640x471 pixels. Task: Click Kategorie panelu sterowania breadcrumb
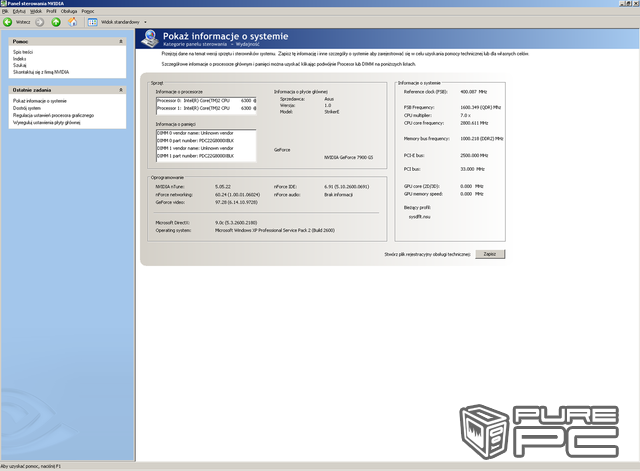click(x=195, y=44)
